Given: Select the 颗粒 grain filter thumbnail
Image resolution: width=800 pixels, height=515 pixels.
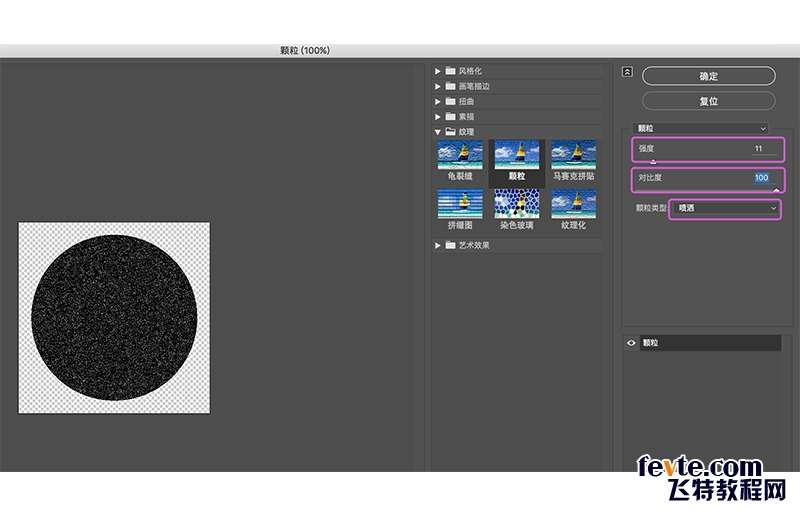Looking at the screenshot, I should 516,155.
